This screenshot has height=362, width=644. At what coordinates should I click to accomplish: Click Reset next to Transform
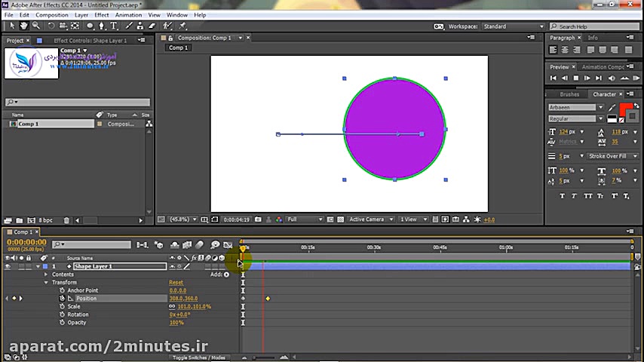pos(176,283)
